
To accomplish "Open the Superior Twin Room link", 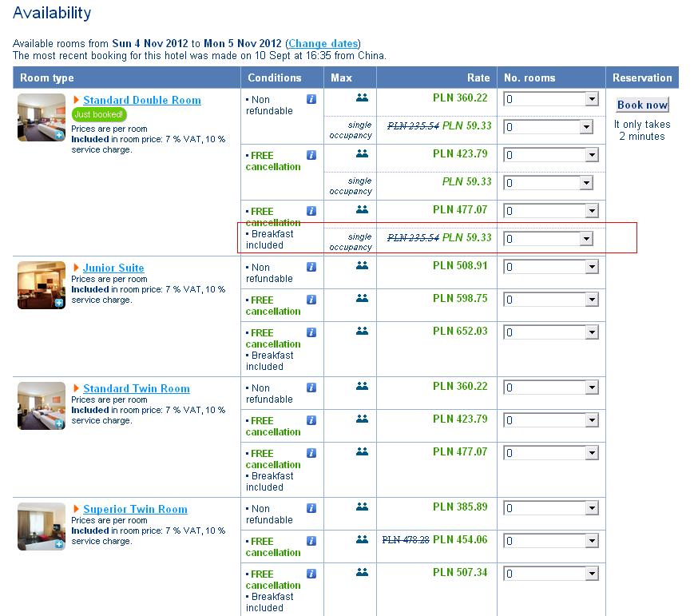I will (135, 509).
